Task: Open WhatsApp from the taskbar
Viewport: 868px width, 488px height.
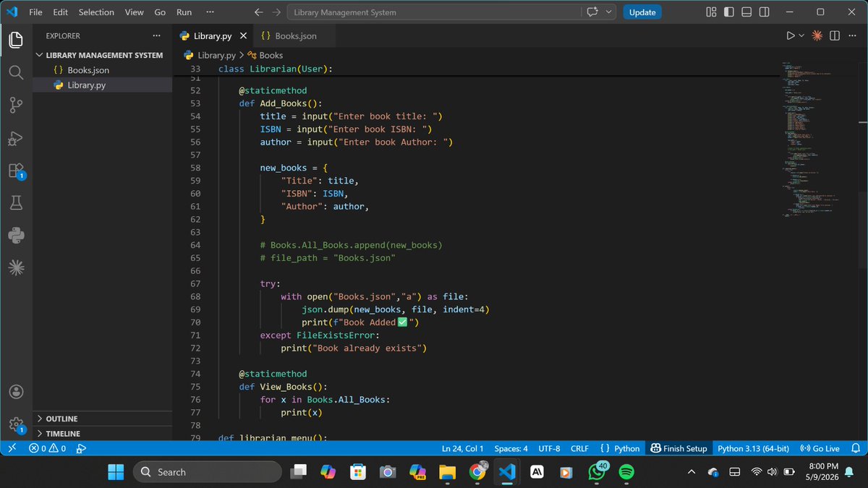Action: [597, 472]
